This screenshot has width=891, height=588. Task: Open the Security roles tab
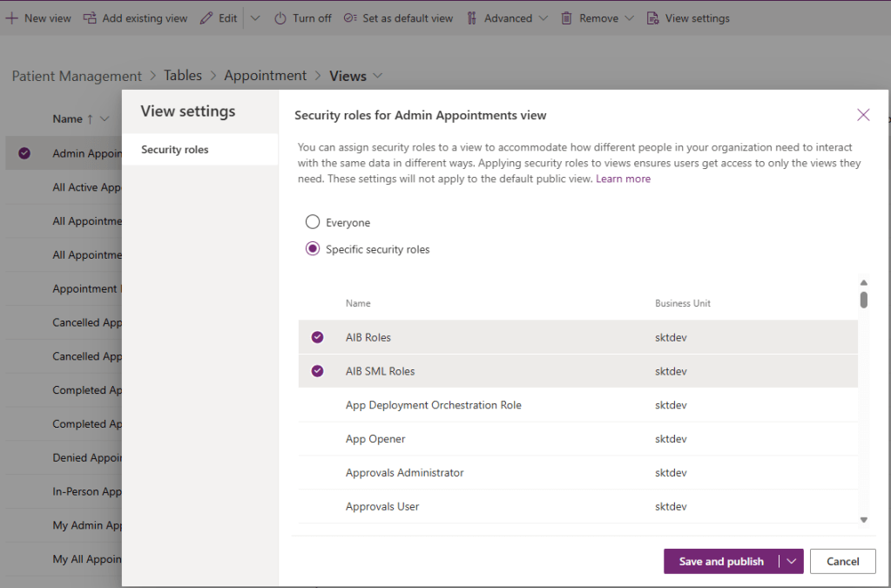[x=175, y=150]
